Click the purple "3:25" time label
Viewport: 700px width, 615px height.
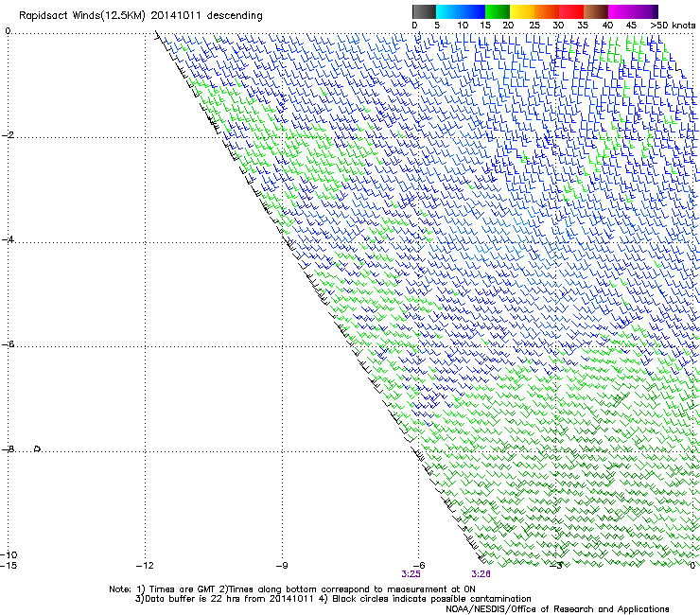(411, 574)
